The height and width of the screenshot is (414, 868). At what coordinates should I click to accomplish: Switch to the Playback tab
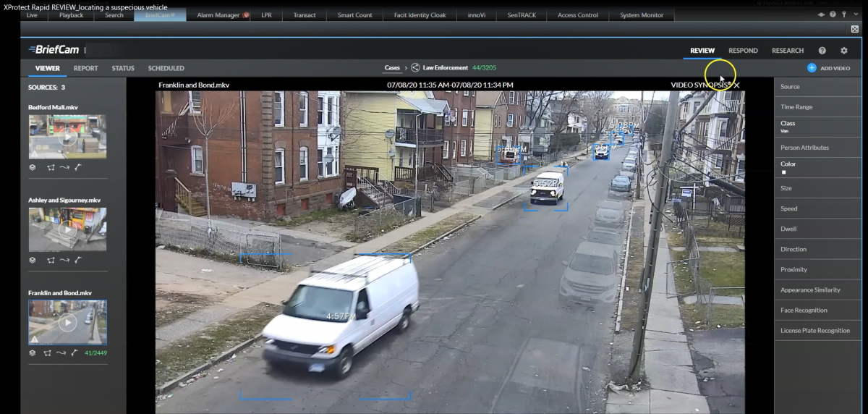pos(71,15)
